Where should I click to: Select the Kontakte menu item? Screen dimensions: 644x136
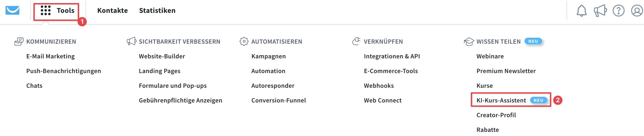pos(113,11)
